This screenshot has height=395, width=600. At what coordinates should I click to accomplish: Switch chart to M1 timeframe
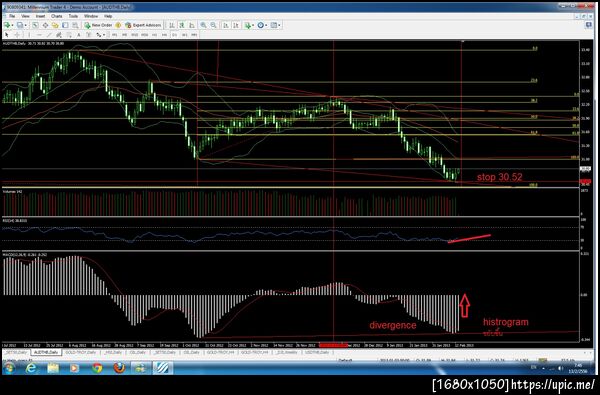click(x=114, y=35)
